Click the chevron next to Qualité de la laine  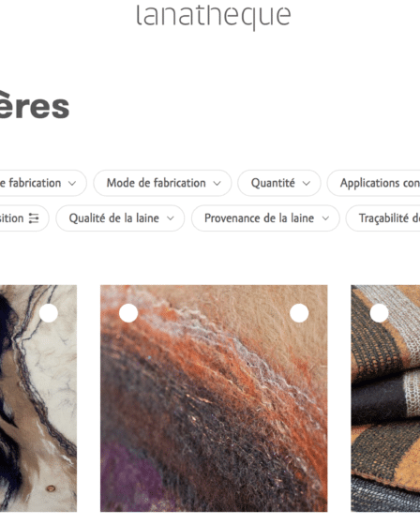tap(170, 218)
